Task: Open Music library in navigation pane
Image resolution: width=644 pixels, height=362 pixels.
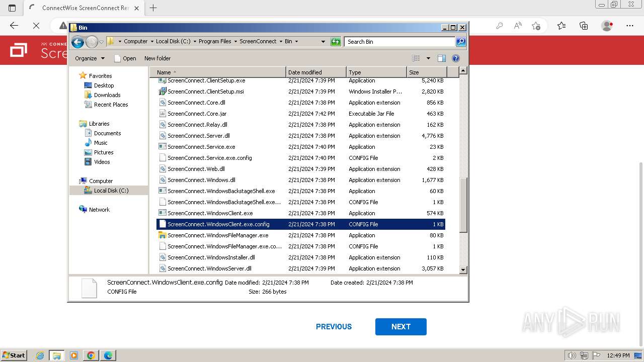Action: pos(101,143)
